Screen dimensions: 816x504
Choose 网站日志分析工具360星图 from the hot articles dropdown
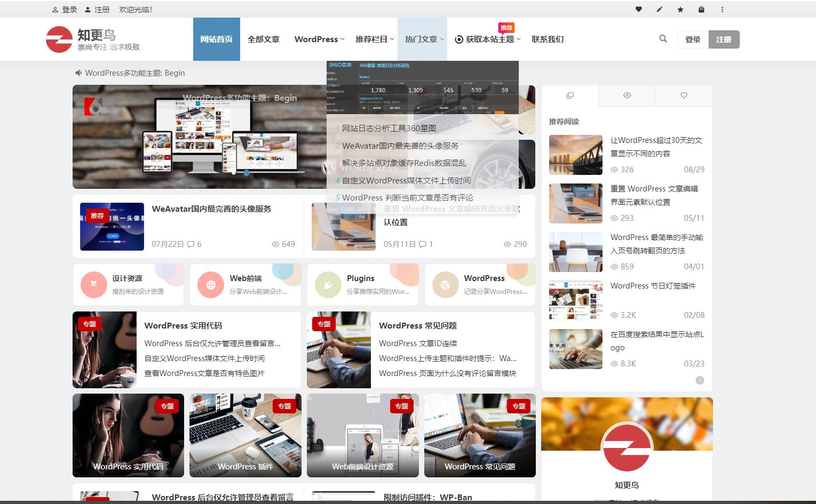tap(389, 128)
